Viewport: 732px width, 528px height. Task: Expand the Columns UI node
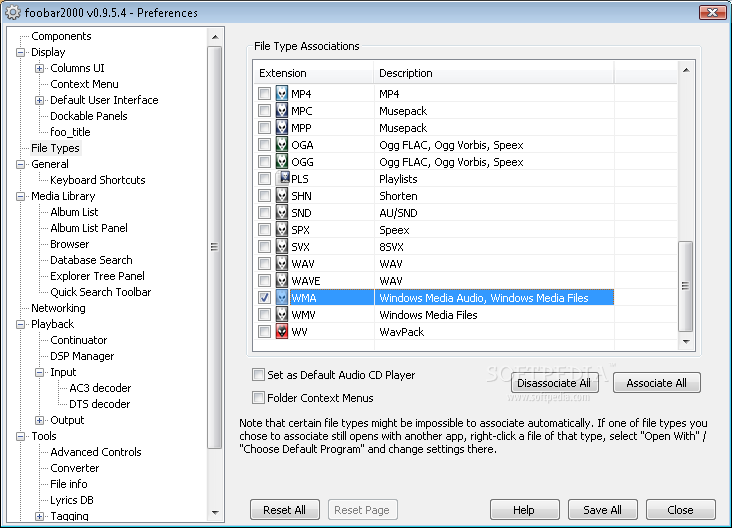(39, 68)
